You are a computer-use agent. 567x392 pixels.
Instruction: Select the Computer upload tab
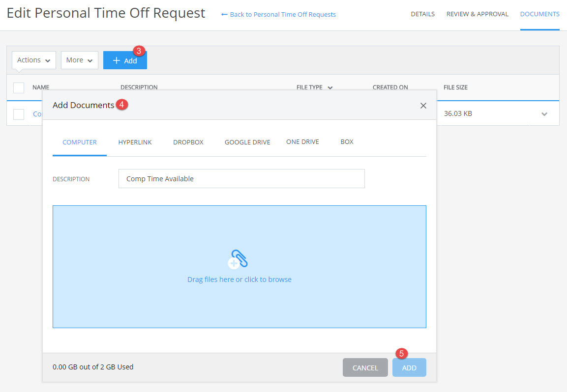(x=79, y=142)
